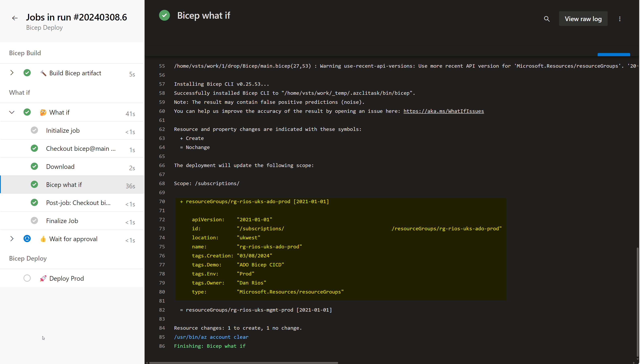
Task: Click the location 'ukwest' line
Action: coord(226,238)
